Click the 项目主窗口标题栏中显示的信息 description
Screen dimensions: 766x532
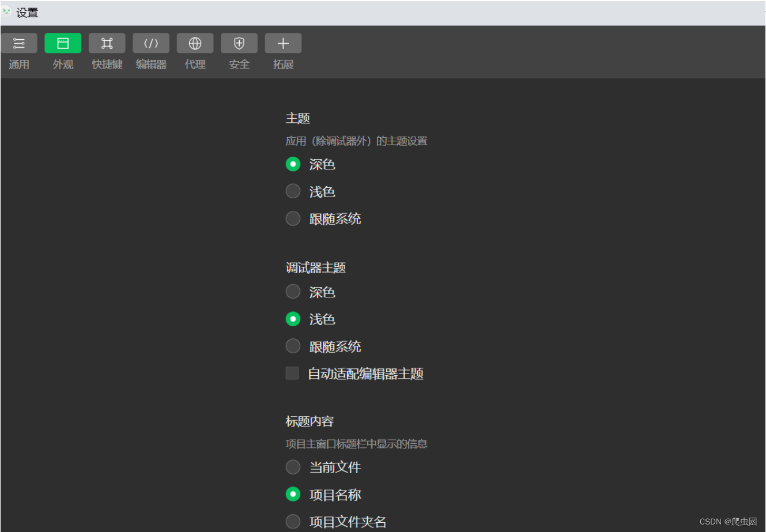click(x=357, y=444)
